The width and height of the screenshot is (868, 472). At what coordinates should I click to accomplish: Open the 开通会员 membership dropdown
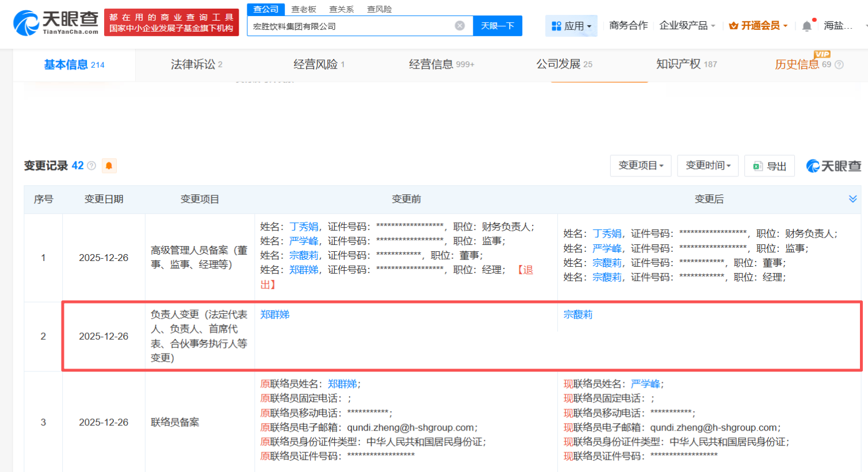pos(758,26)
